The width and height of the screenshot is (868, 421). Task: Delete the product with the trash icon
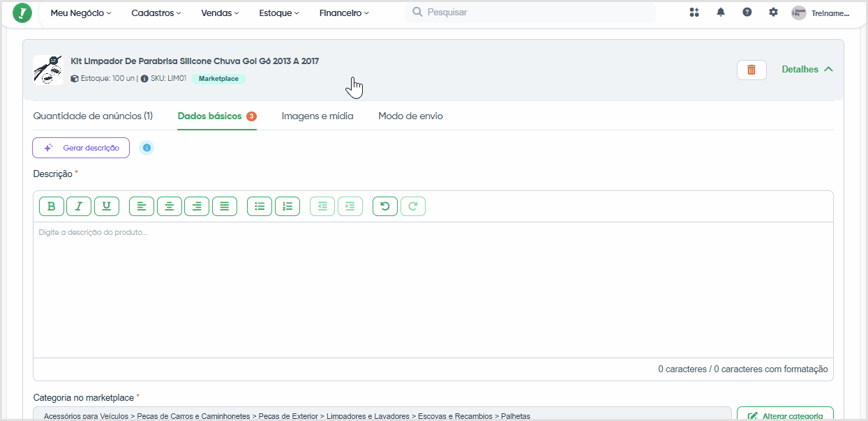[x=751, y=70]
